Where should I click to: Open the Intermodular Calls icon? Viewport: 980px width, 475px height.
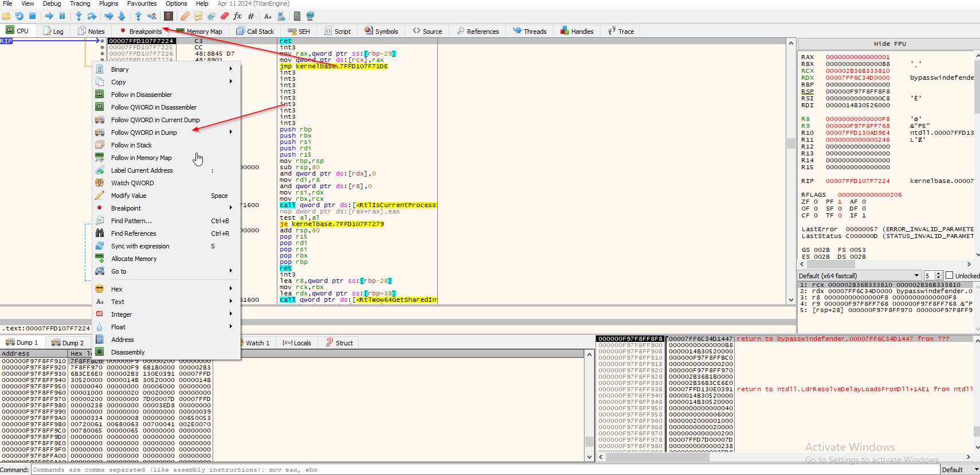point(281,16)
